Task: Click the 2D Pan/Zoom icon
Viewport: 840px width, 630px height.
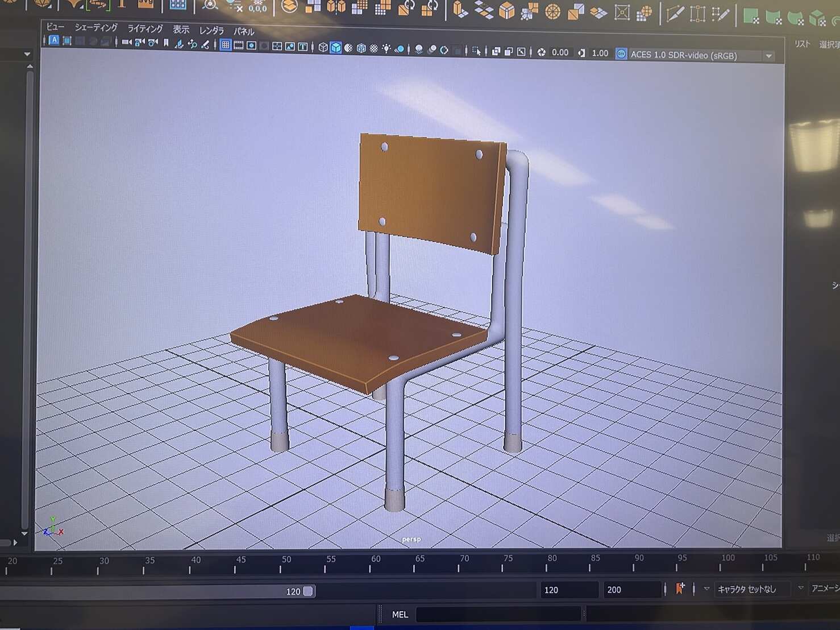Action: point(192,44)
